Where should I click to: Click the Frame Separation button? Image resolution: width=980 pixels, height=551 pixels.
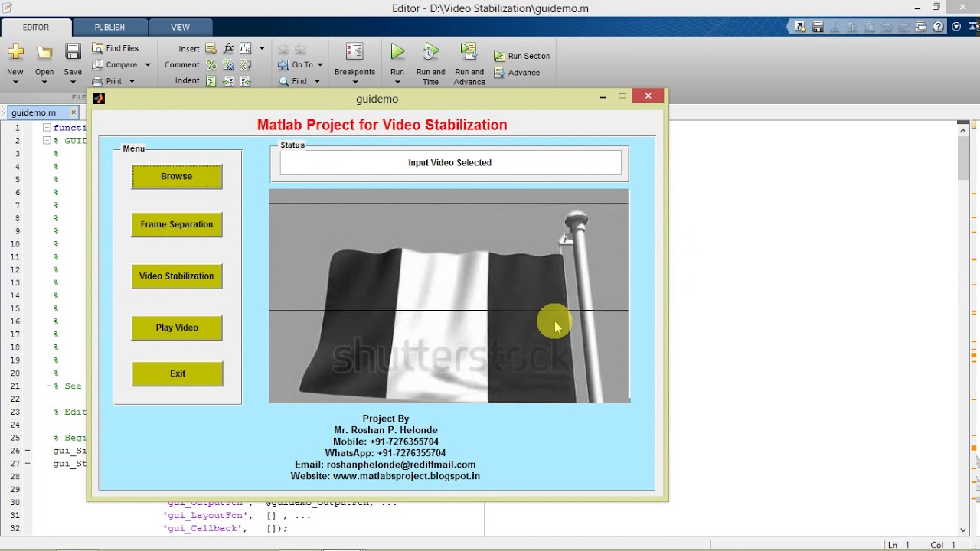177,224
